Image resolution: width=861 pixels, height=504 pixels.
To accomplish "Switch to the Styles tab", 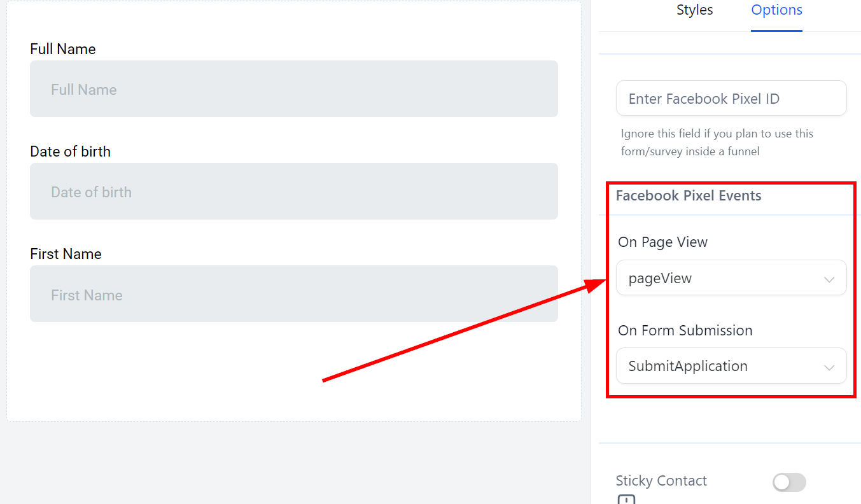I will pyautogui.click(x=694, y=10).
